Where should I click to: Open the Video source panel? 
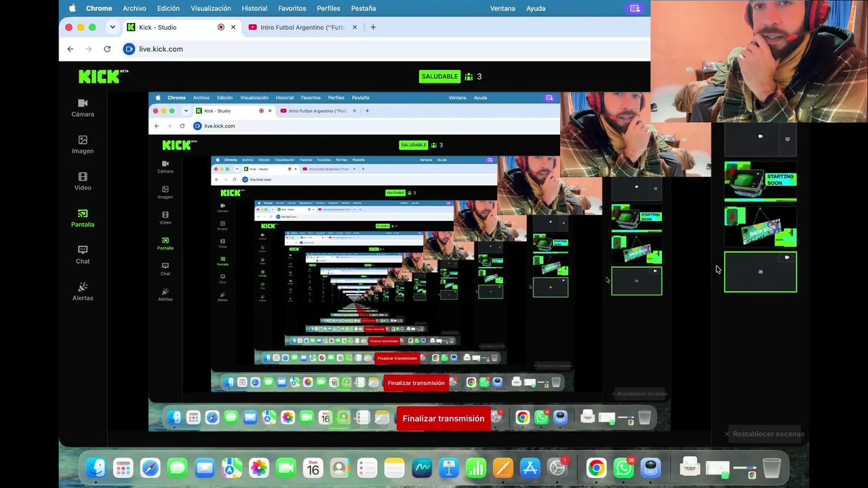(83, 181)
